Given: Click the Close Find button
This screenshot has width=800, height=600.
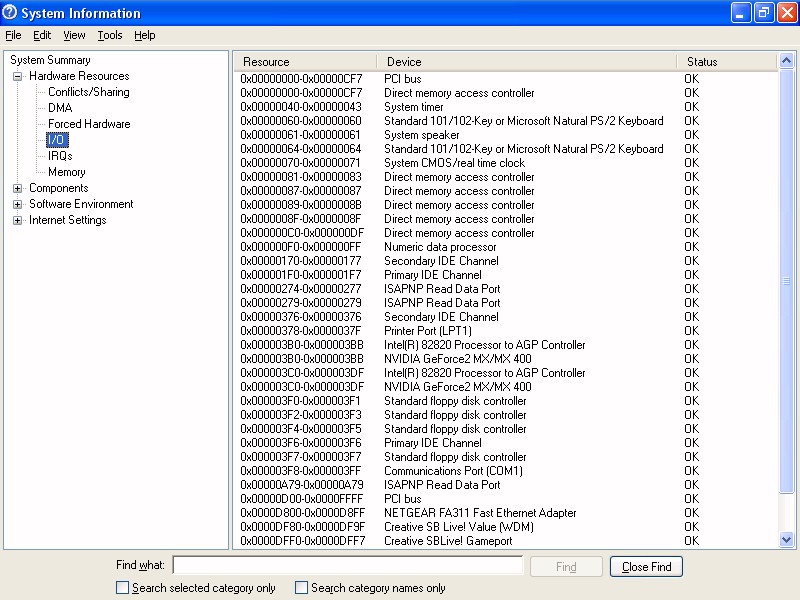Looking at the screenshot, I should (x=646, y=567).
